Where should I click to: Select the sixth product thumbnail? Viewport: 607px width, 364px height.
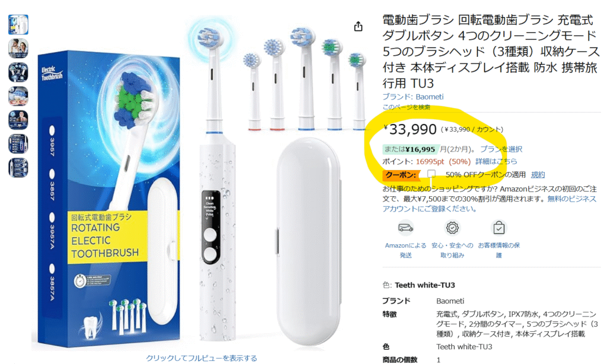click(x=18, y=144)
